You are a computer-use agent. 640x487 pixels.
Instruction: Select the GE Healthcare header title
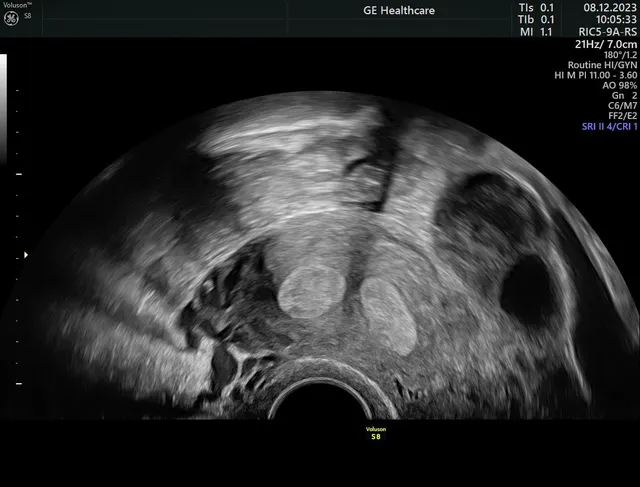coord(399,11)
